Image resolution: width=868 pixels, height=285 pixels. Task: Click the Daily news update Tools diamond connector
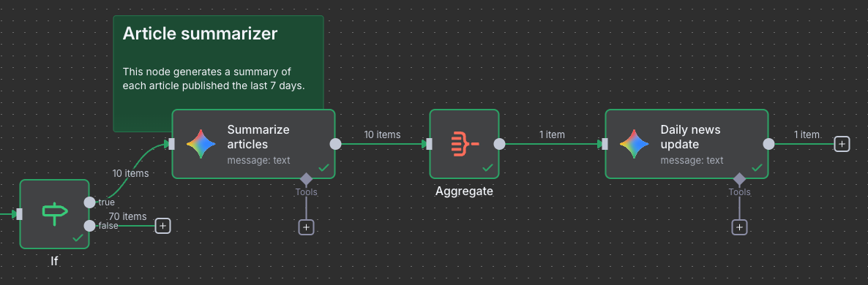point(740,179)
